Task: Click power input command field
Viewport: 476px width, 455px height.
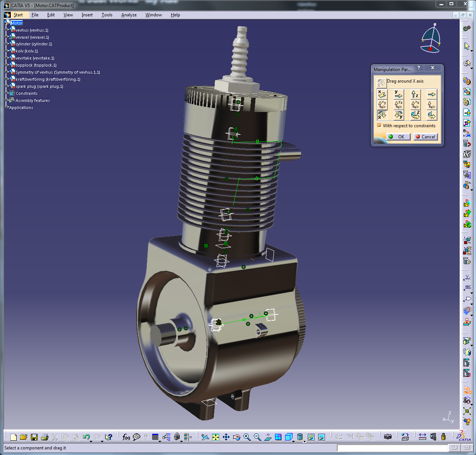Action: pyautogui.click(x=392, y=448)
